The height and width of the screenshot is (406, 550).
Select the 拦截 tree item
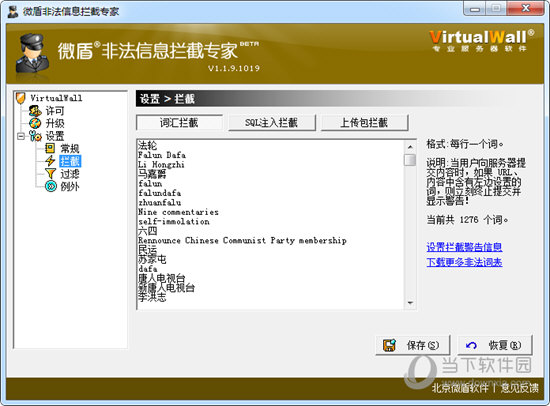70,161
